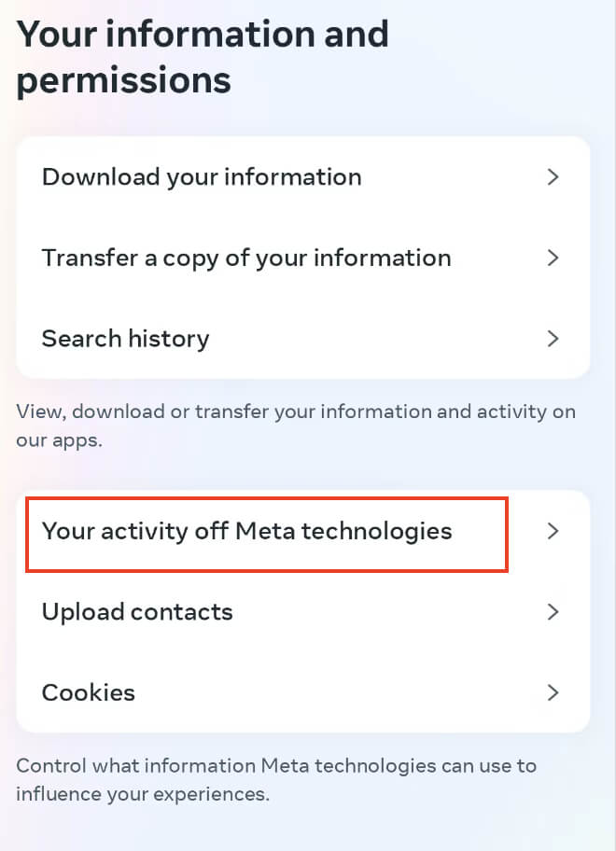Select Transfer a copy of your information
The height and width of the screenshot is (851, 616).
pyautogui.click(x=246, y=258)
